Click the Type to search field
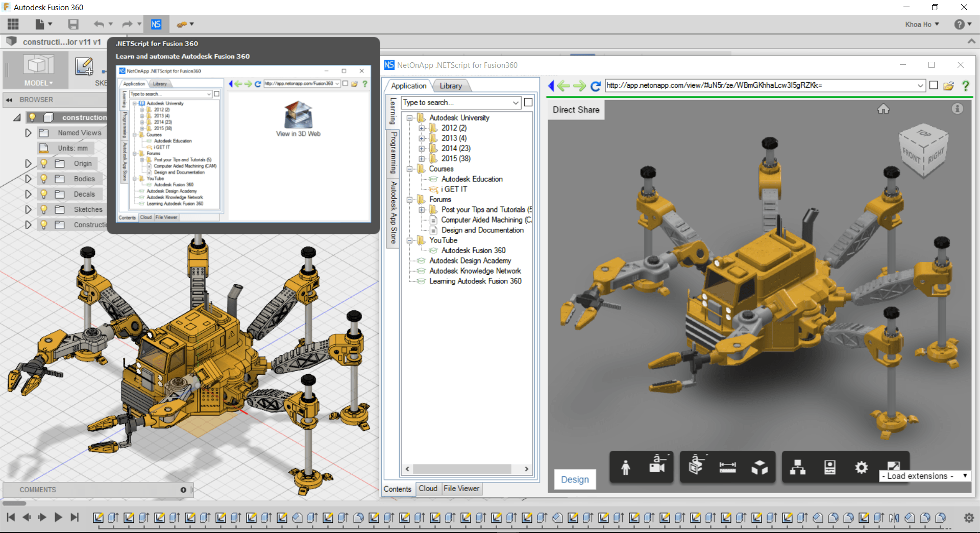 pos(460,103)
